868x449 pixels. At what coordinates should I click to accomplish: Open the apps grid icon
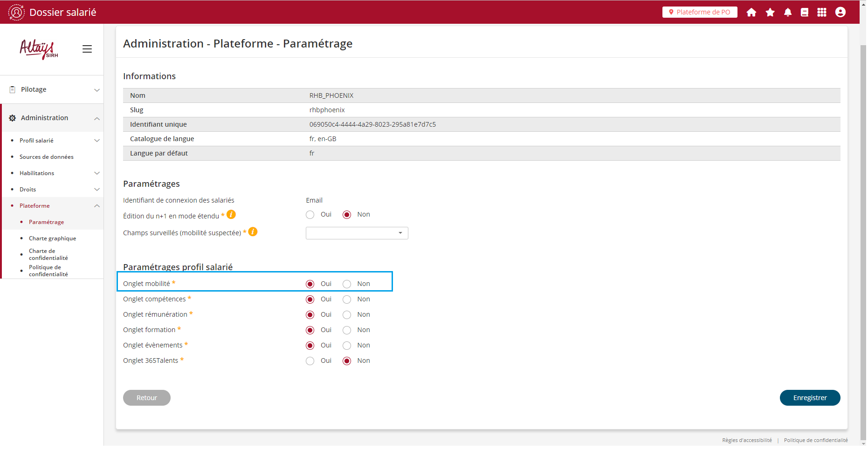pos(822,13)
